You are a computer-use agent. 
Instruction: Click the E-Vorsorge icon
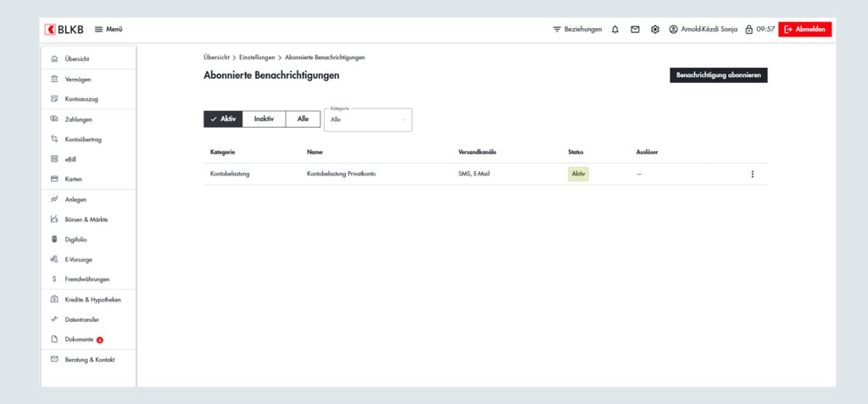coord(54,259)
